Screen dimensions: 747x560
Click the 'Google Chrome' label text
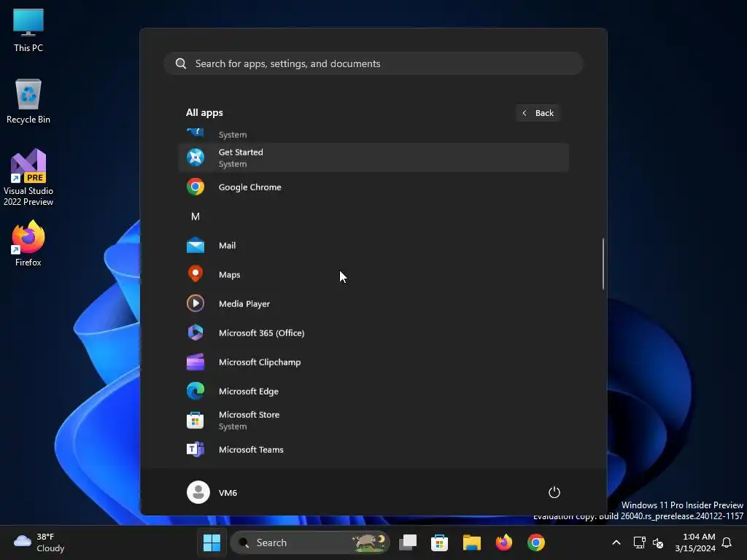point(249,187)
